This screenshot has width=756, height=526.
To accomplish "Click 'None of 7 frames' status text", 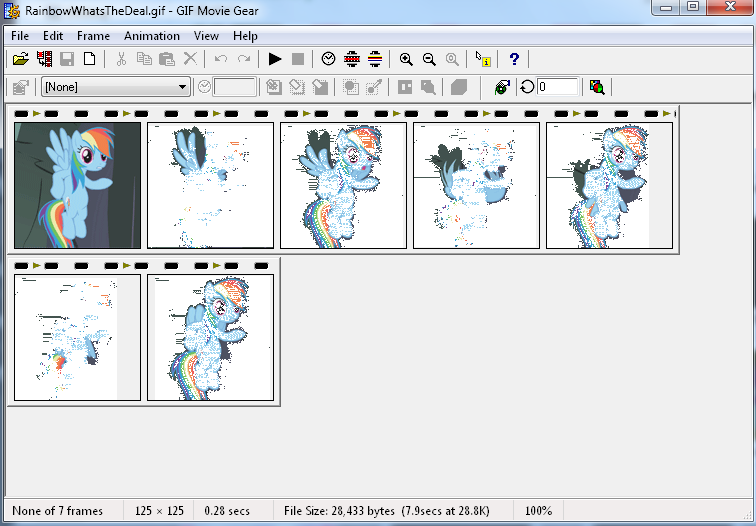I will click(x=57, y=511).
